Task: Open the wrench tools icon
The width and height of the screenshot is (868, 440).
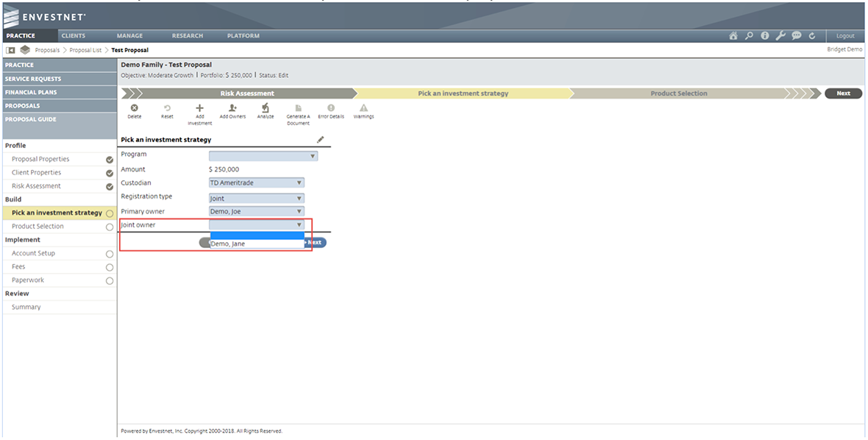Action: coord(780,35)
